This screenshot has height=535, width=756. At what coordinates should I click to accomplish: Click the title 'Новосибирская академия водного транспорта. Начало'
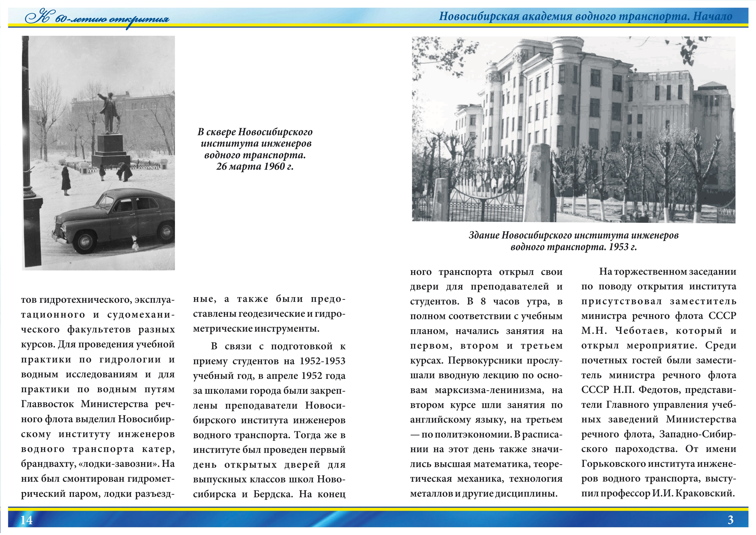[x=586, y=16]
